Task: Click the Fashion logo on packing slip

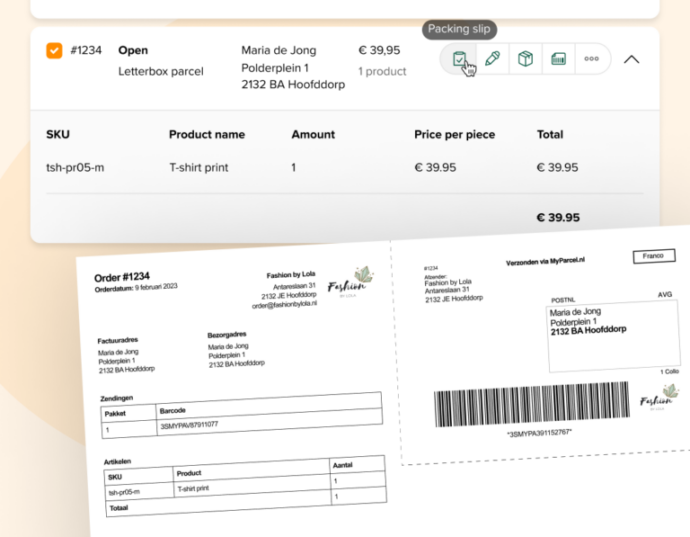Action: (348, 280)
